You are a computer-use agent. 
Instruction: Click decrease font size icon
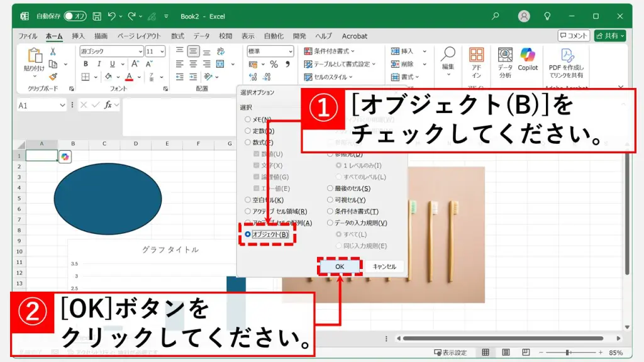coord(149,64)
